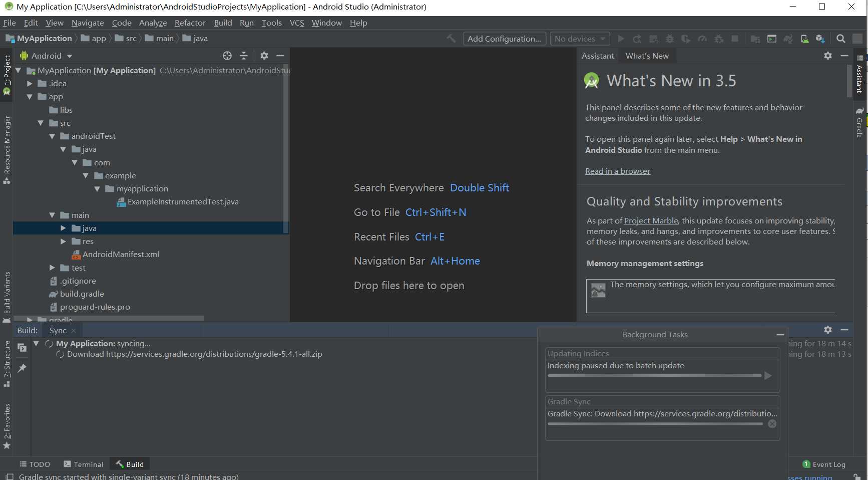Click the Sync Project with Gradle Files icon
868x480 pixels.
[x=788, y=39]
